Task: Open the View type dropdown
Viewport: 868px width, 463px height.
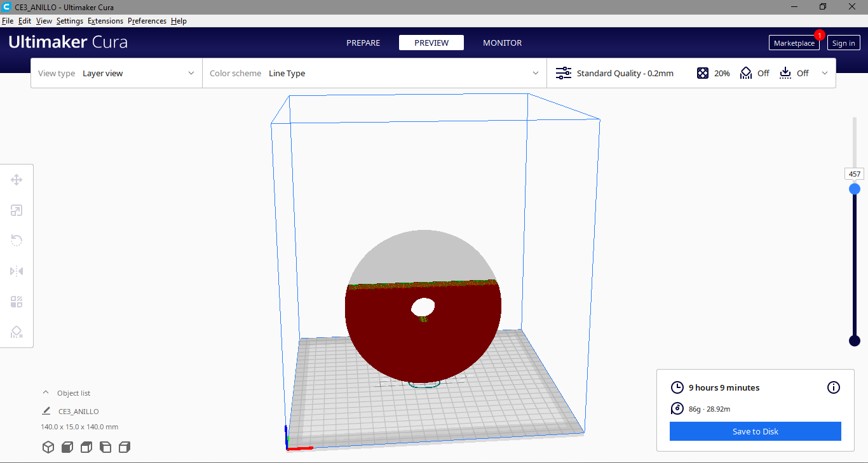Action: 116,73
